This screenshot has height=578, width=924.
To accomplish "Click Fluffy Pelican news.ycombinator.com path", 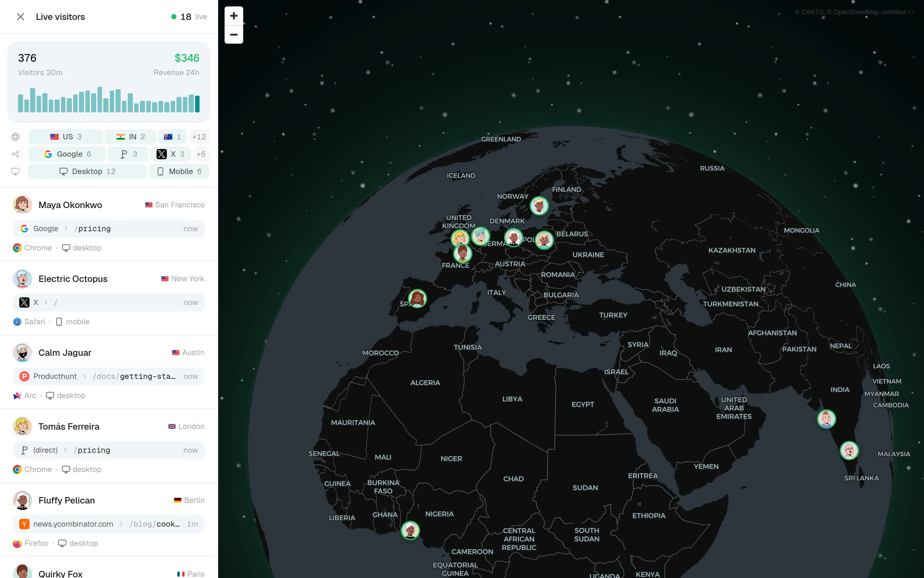I will point(109,524).
